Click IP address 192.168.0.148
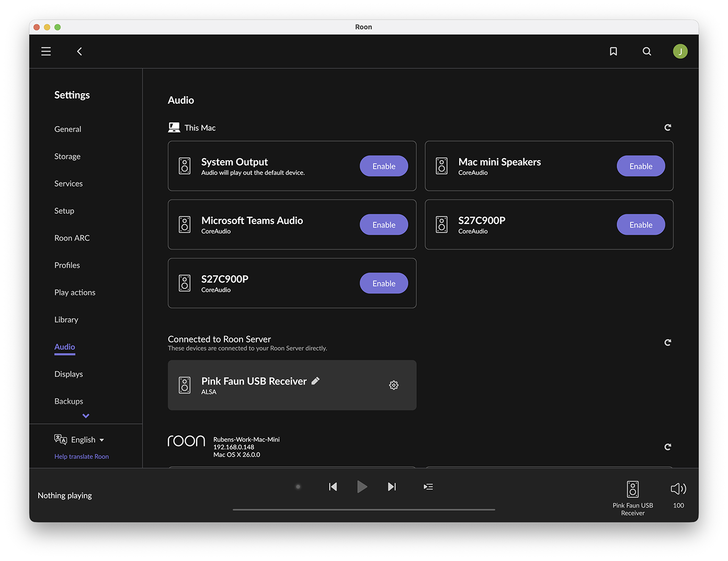 (x=234, y=447)
